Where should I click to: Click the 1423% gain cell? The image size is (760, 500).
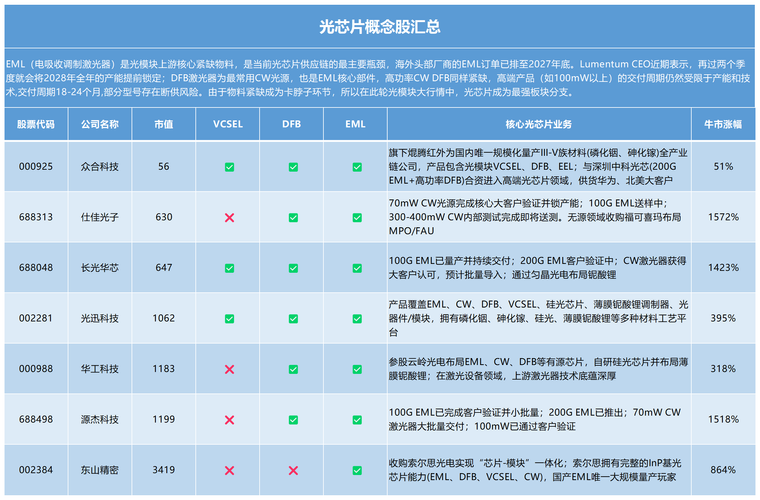click(x=723, y=267)
